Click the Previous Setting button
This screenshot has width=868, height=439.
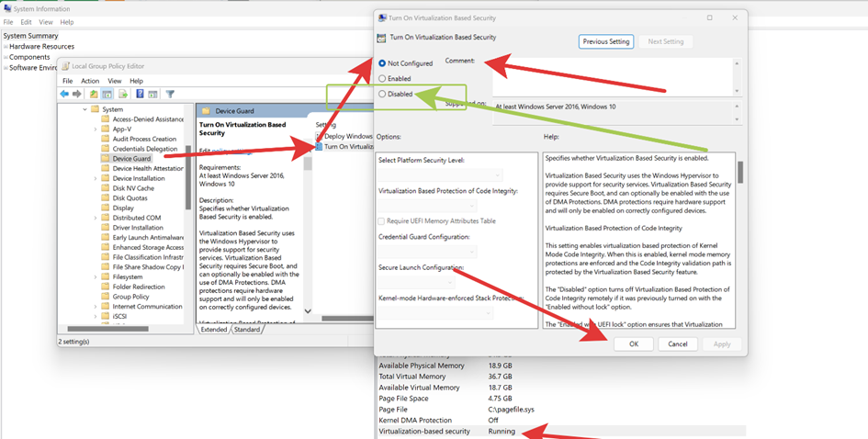point(606,41)
